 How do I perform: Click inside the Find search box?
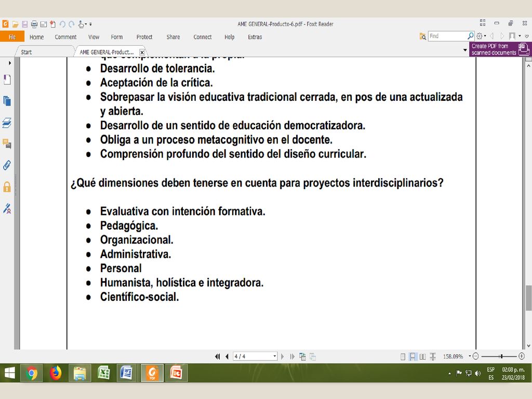pyautogui.click(x=448, y=36)
